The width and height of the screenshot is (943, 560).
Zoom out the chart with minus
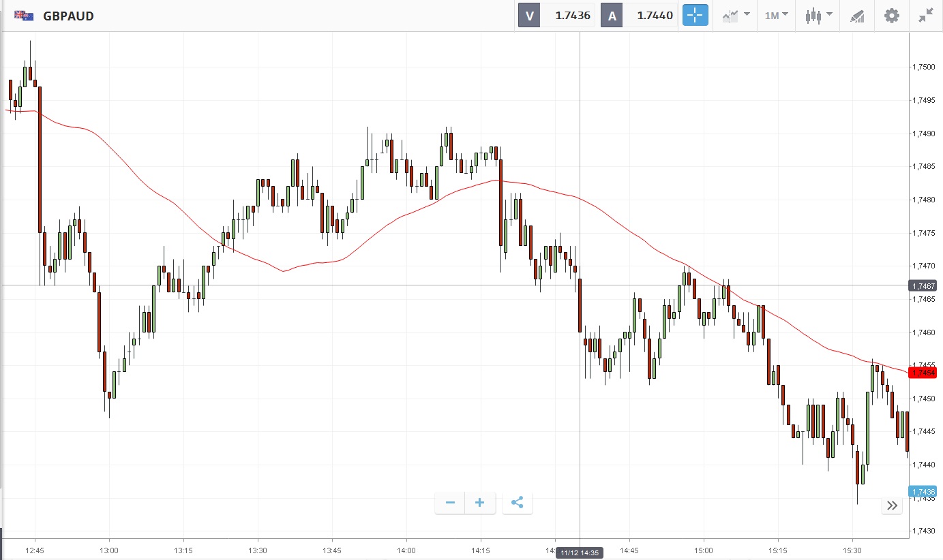click(450, 503)
